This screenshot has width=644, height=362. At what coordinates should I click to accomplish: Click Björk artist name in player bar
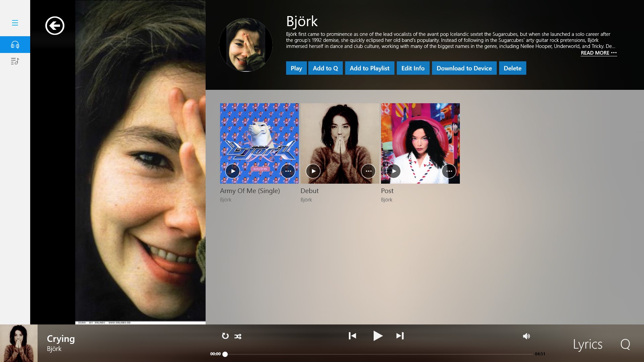(x=54, y=349)
